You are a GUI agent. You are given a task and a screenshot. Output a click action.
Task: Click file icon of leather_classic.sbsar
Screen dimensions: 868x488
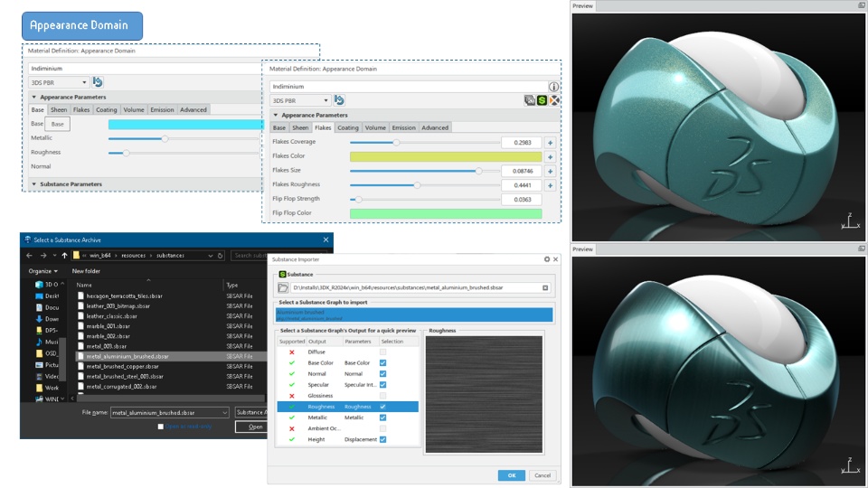point(80,316)
